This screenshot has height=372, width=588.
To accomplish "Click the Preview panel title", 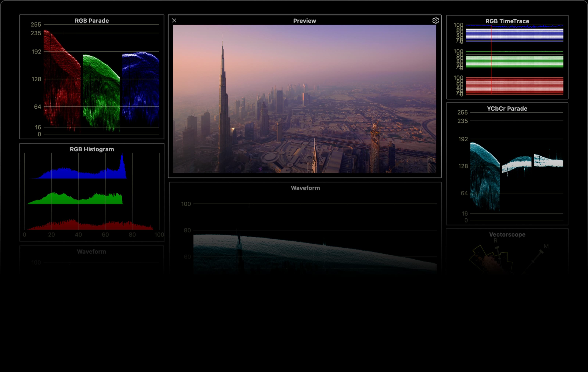I will (304, 21).
